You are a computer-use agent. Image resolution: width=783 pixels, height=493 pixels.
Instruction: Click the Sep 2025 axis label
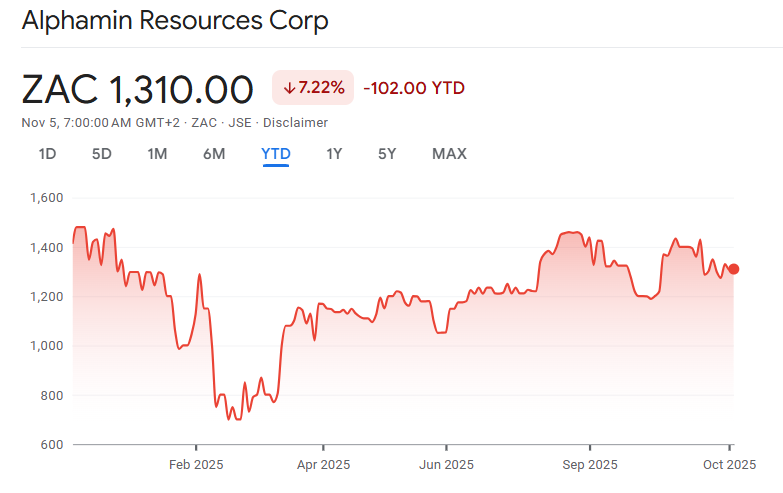[x=589, y=464]
